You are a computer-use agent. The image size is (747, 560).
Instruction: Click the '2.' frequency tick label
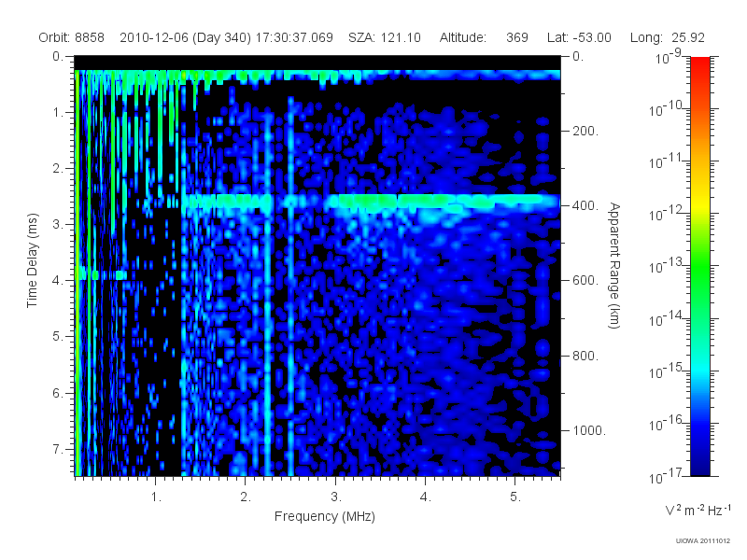tap(246, 497)
